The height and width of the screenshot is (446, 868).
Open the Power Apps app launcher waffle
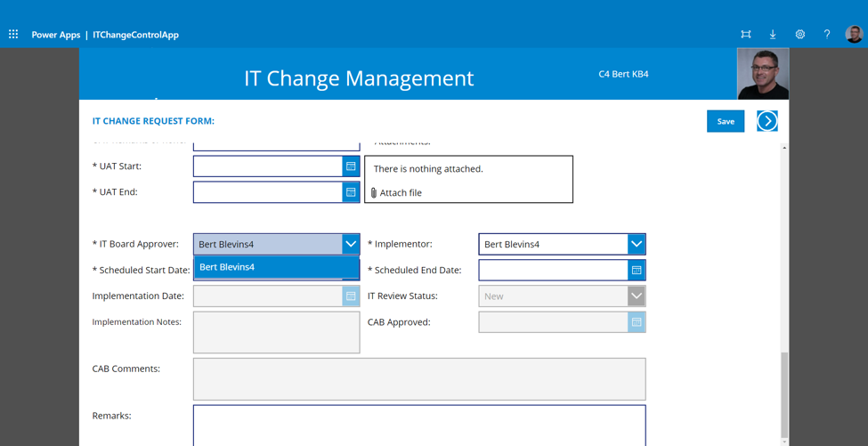click(13, 35)
